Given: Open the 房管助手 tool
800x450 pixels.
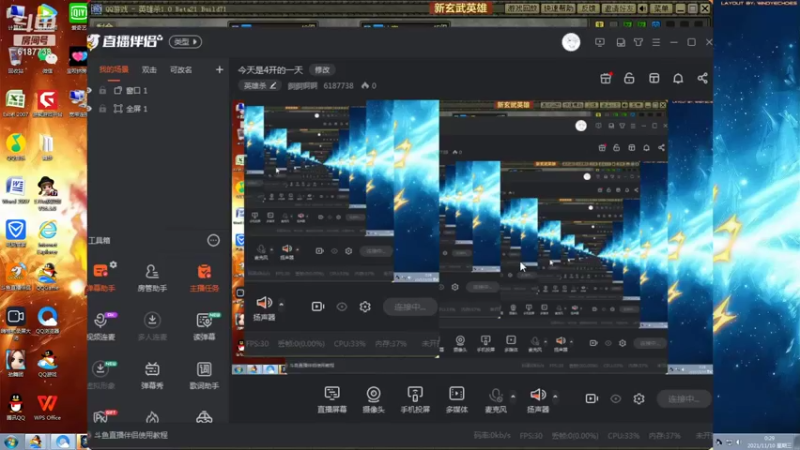Looking at the screenshot, I should tap(152, 278).
